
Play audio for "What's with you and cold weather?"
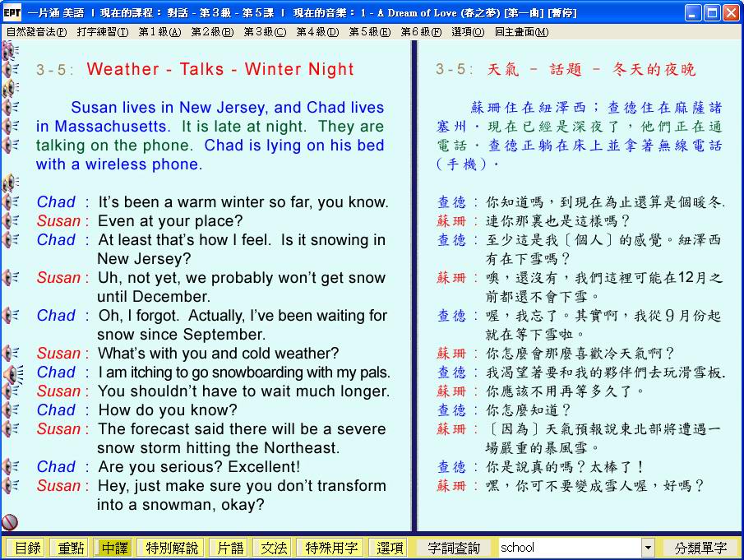(x=11, y=354)
